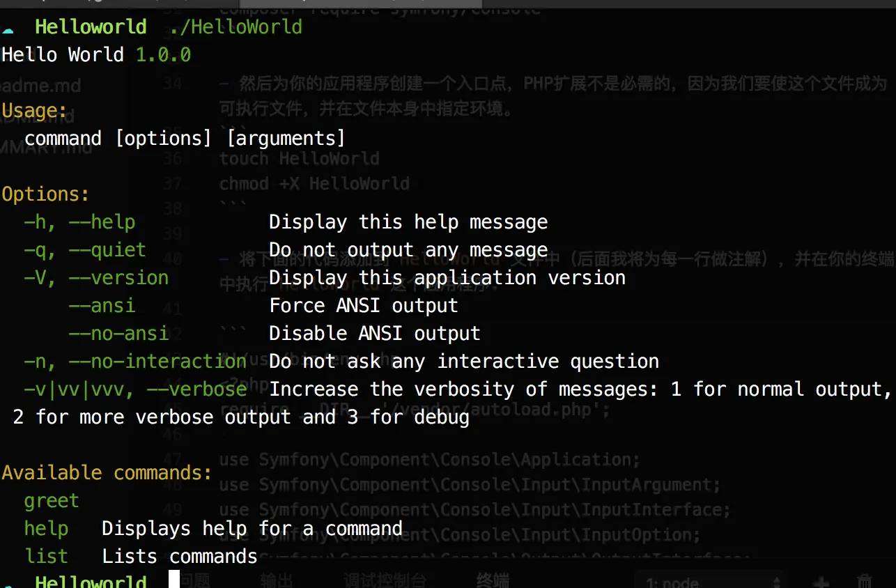Click the version number '1.0.0'

pyautogui.click(x=163, y=55)
